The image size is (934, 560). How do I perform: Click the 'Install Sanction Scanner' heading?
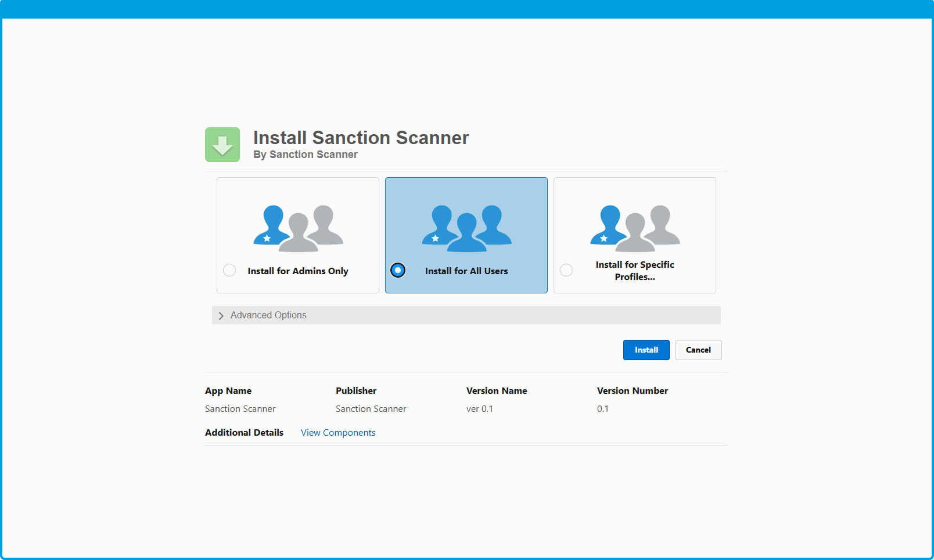(361, 138)
